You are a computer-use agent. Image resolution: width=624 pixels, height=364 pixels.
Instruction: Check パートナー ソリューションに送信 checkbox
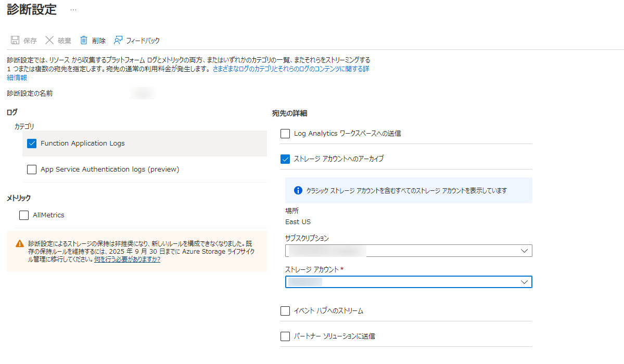tap(285, 336)
